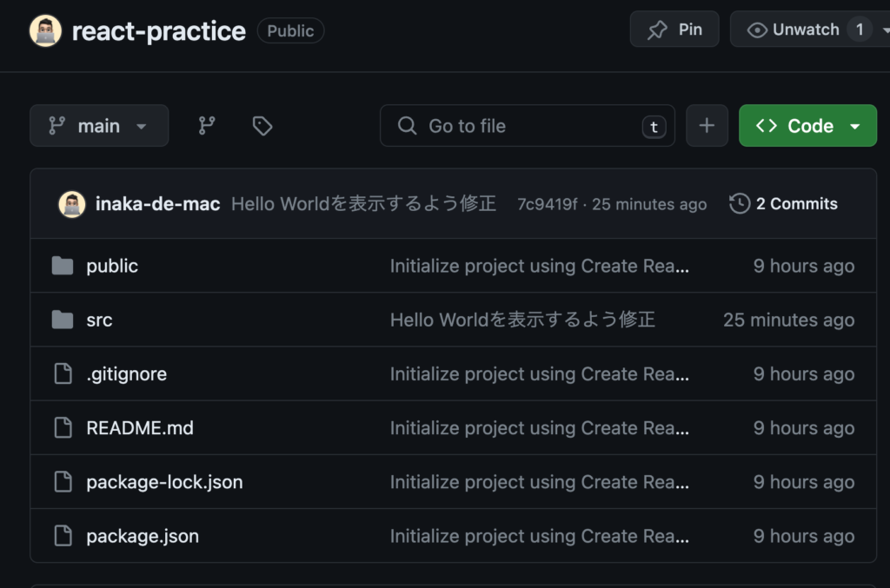Click the public folder icon
This screenshot has height=588, width=890.
[63, 266]
